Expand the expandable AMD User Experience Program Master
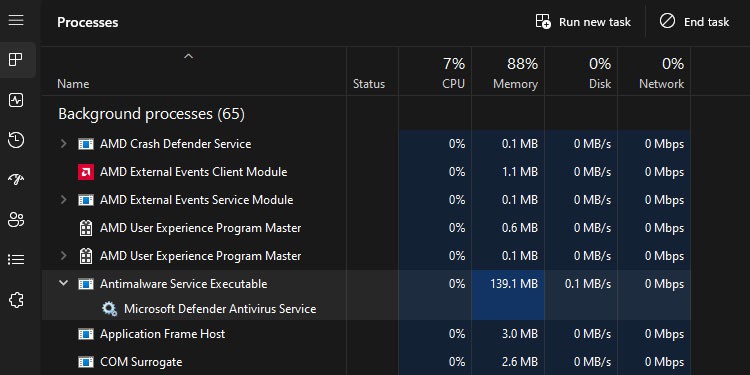The width and height of the screenshot is (750, 375). coord(63,256)
